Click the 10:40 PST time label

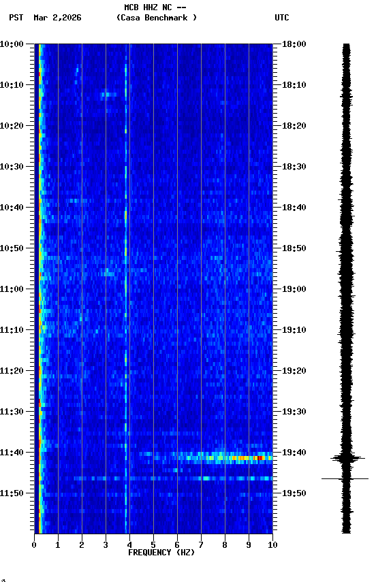(12, 208)
